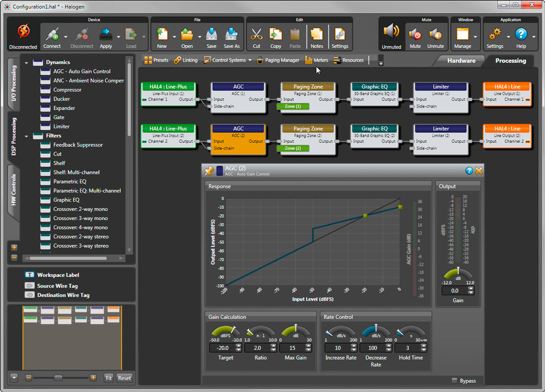Screen dimensions: 545x392
Task: Open help for the AGC (2) window
Action: click(469, 171)
